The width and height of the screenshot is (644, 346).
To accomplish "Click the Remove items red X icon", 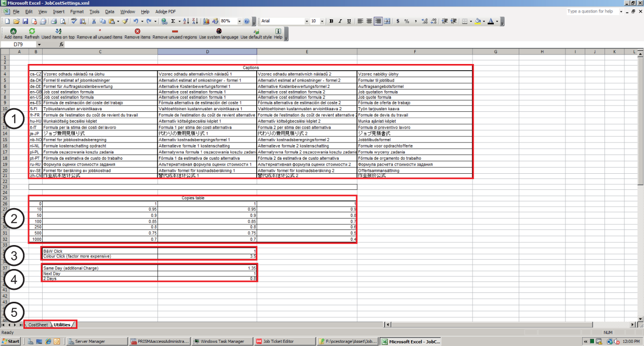I will tap(137, 31).
